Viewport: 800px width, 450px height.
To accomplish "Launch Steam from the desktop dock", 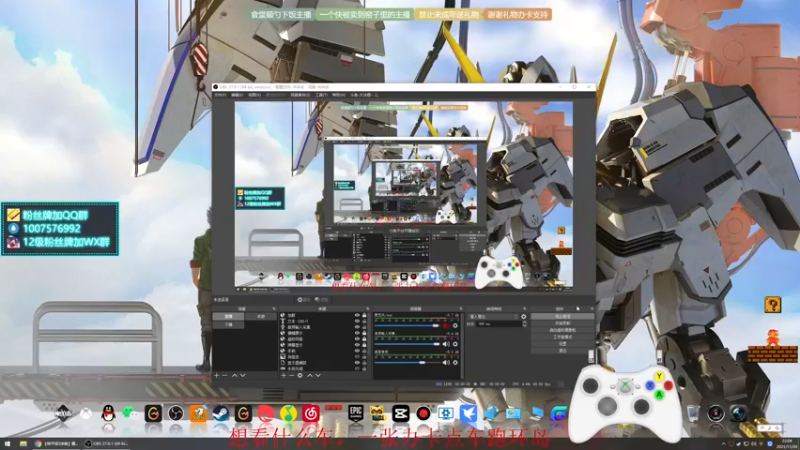I will click(221, 413).
